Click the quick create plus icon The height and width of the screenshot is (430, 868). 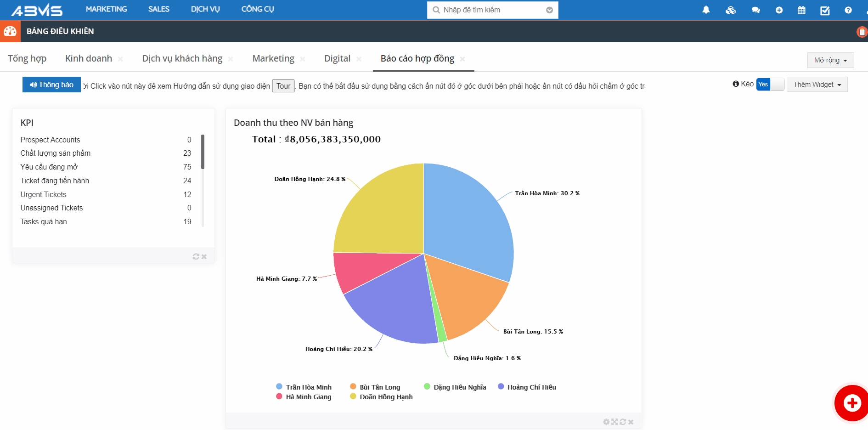click(779, 10)
